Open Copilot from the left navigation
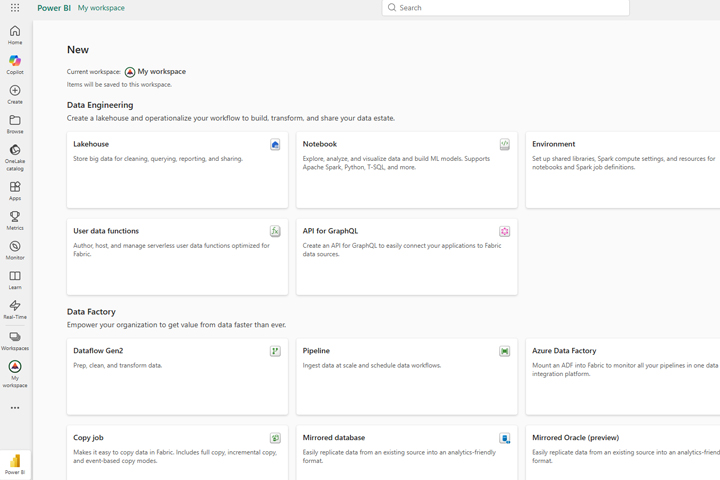This screenshot has height=480, width=720. [15, 65]
